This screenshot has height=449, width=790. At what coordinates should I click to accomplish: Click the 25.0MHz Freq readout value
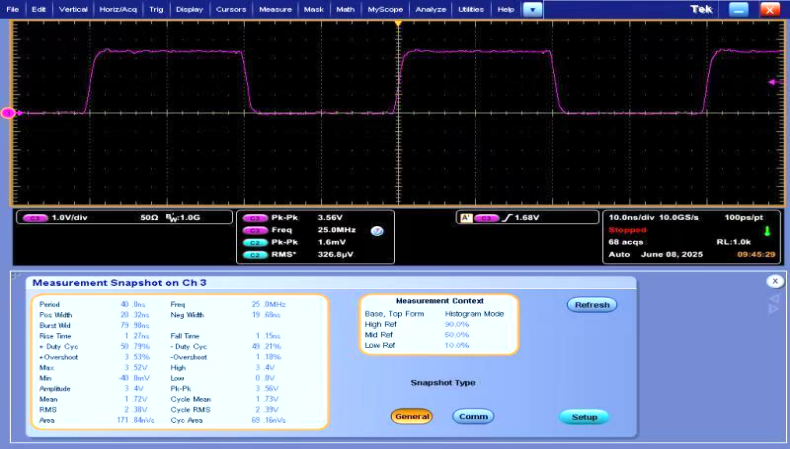coord(337,230)
